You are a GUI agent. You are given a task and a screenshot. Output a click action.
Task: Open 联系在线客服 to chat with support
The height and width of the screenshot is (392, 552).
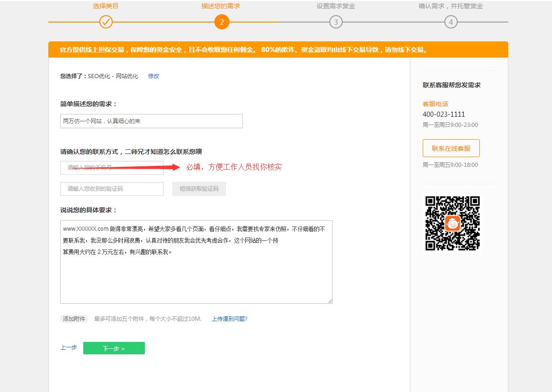point(451,148)
